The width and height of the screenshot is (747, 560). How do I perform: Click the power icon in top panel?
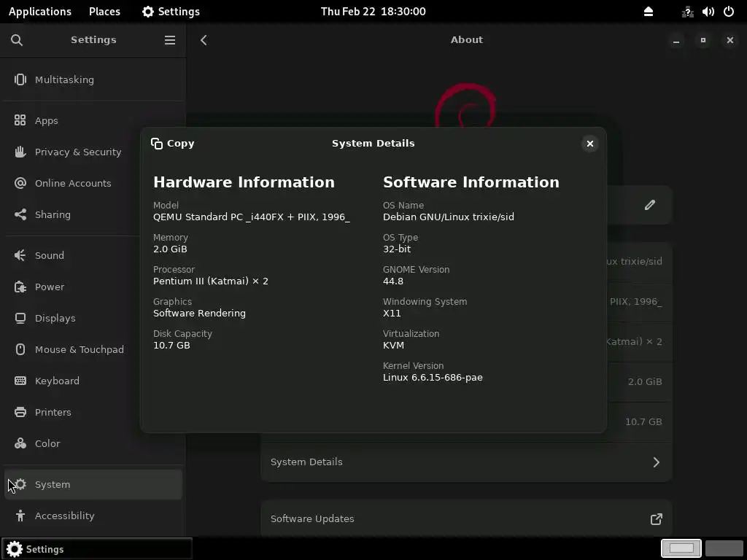click(729, 12)
